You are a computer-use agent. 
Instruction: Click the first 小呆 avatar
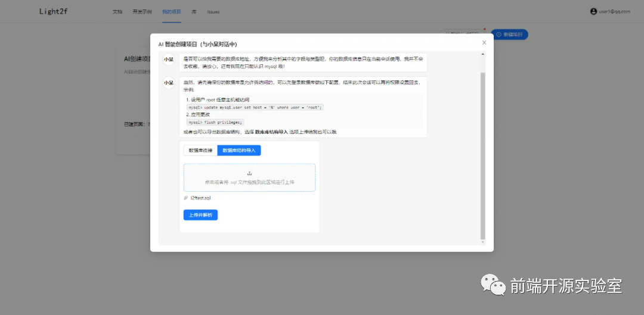point(168,60)
